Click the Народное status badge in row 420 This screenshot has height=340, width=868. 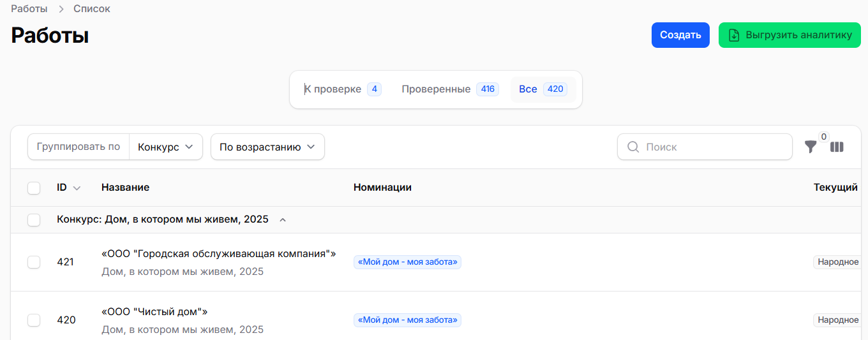pos(839,320)
